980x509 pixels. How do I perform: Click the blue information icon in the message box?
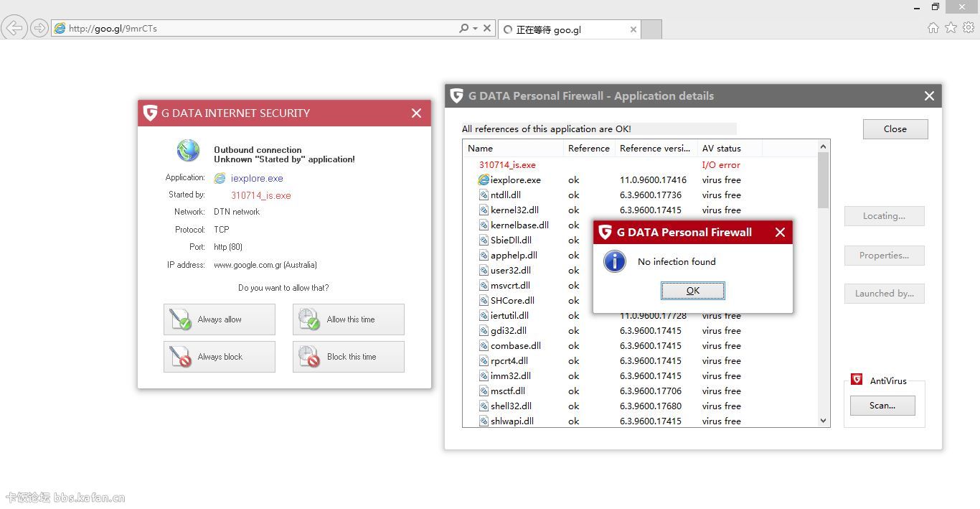pyautogui.click(x=615, y=261)
